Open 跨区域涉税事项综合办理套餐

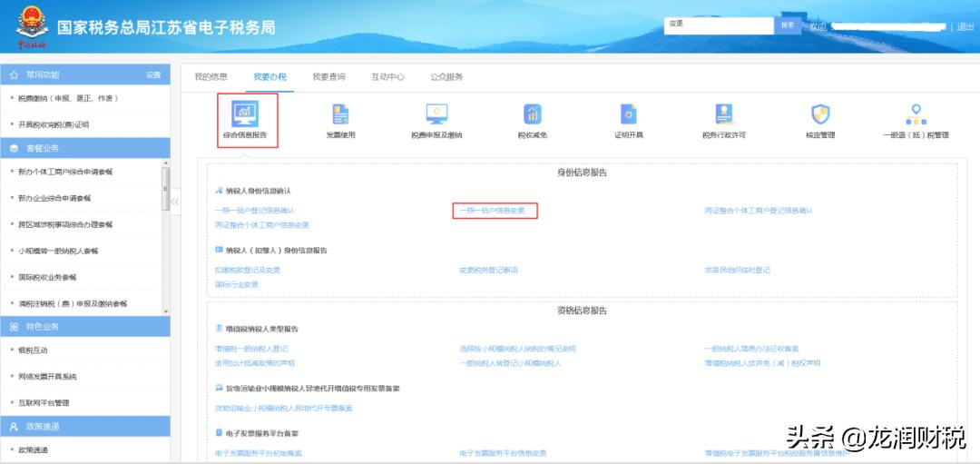click(x=65, y=224)
